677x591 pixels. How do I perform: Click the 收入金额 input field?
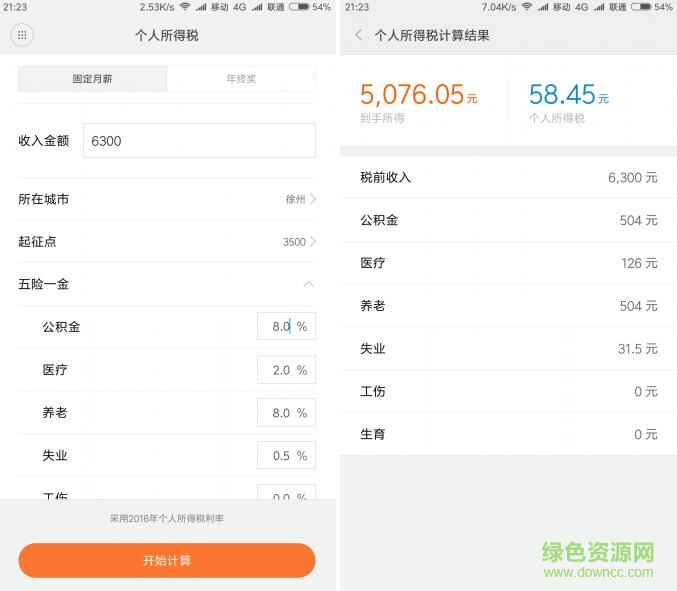pos(199,141)
